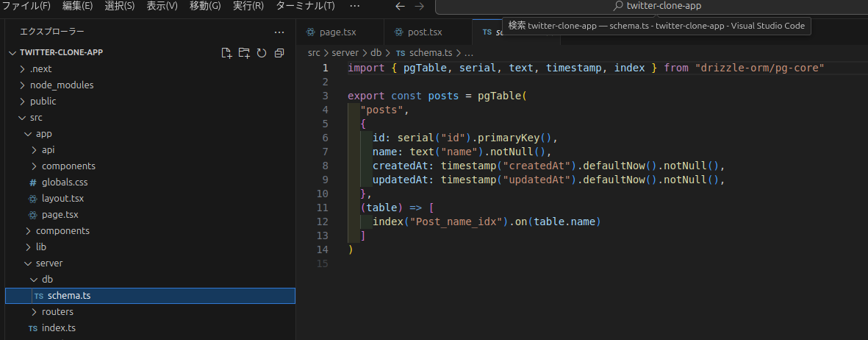The height and width of the screenshot is (340, 868).
Task: Go back with the left arrow icon
Action: pos(401,6)
